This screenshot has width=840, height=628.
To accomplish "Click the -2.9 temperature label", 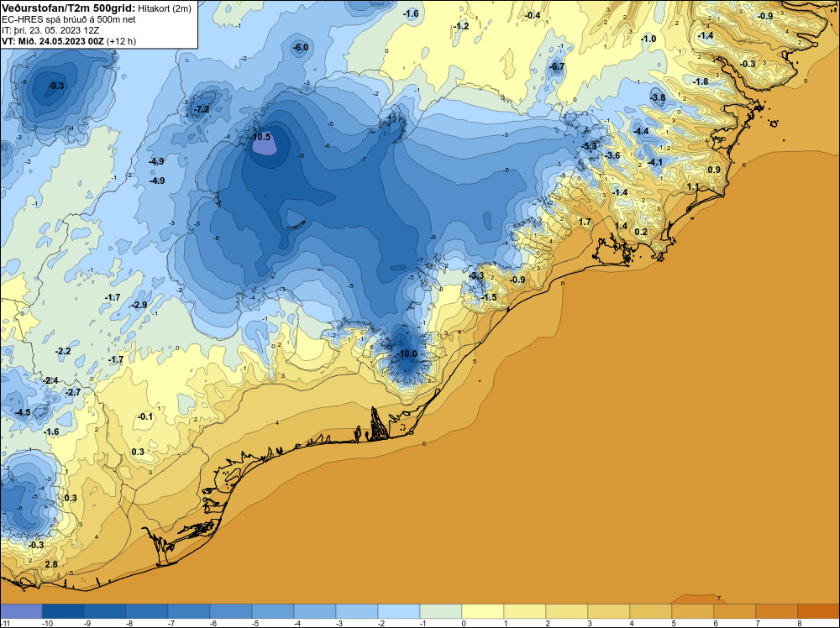I will click(139, 305).
